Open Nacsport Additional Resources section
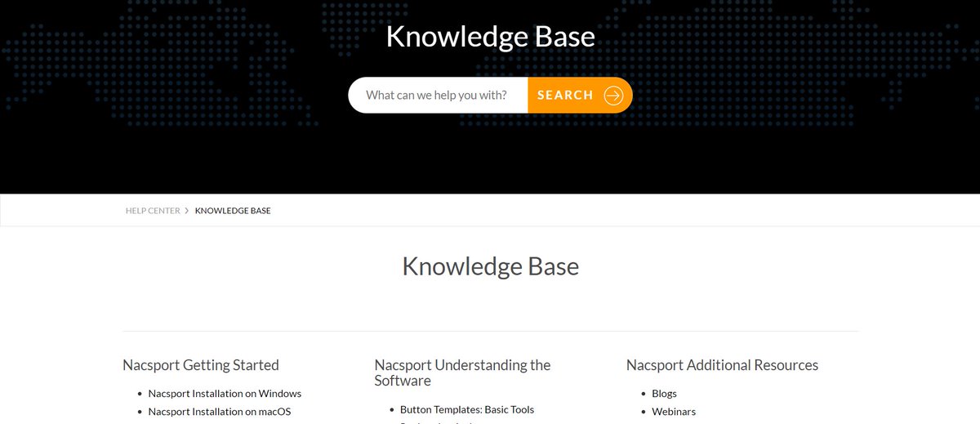Viewport: 980px width, 424px height. click(x=722, y=365)
